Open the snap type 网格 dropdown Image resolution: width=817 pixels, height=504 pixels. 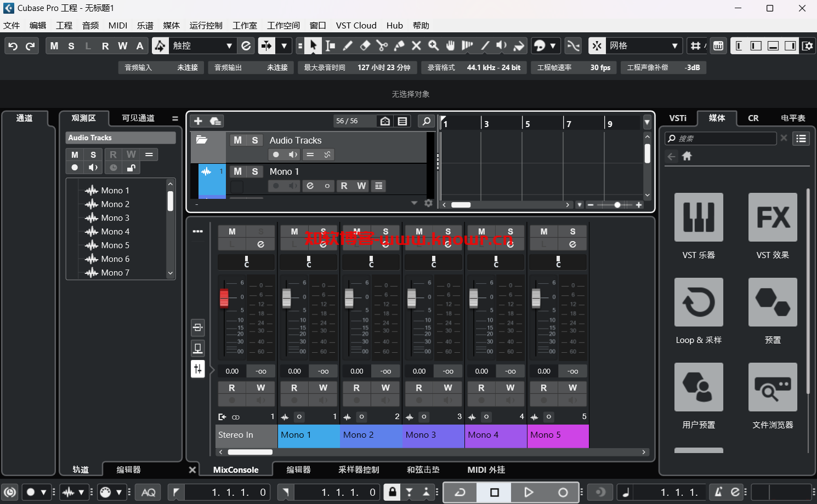[675, 46]
